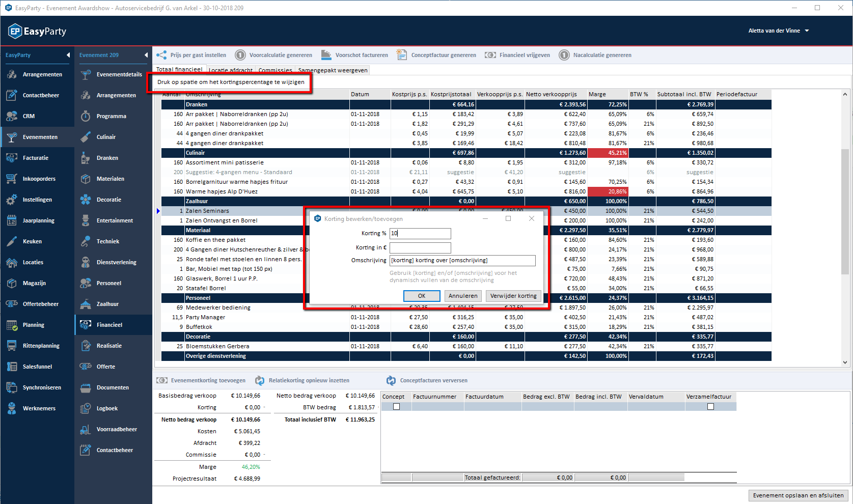Open the Aletta van der Vinne user dropdown

tap(778, 31)
